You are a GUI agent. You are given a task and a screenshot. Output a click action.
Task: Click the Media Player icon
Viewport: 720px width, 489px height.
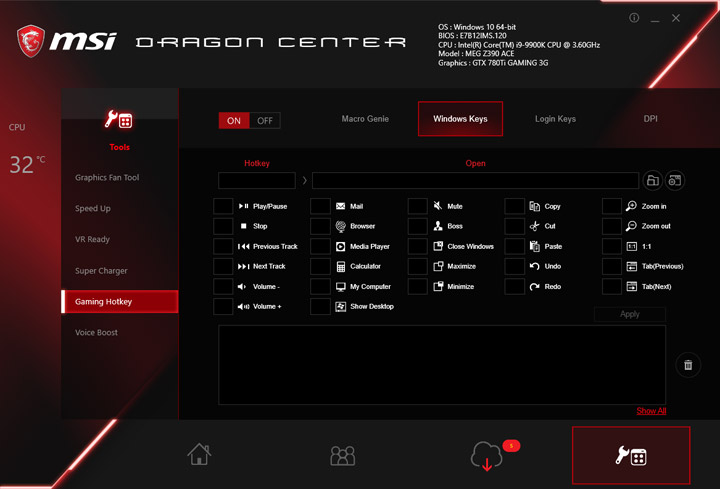point(340,247)
